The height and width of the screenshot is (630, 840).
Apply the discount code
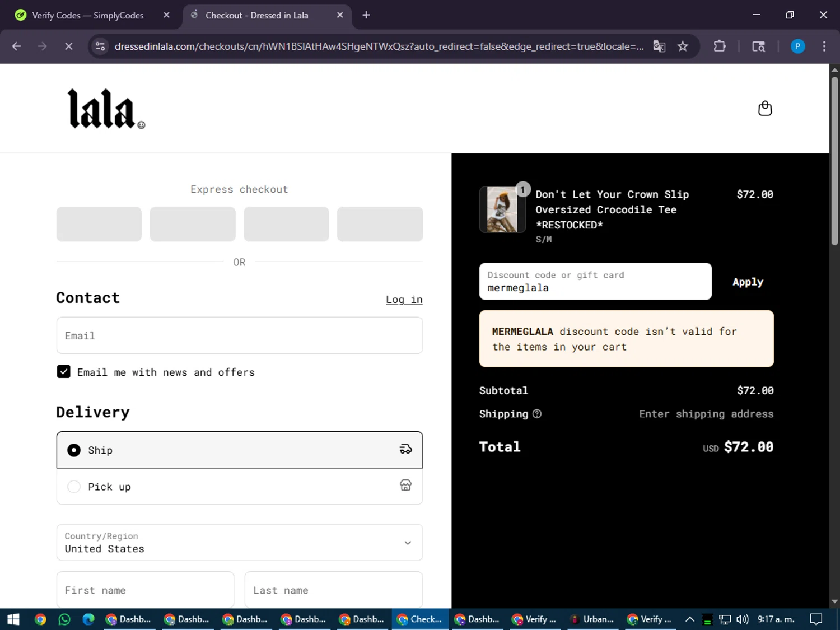(748, 282)
